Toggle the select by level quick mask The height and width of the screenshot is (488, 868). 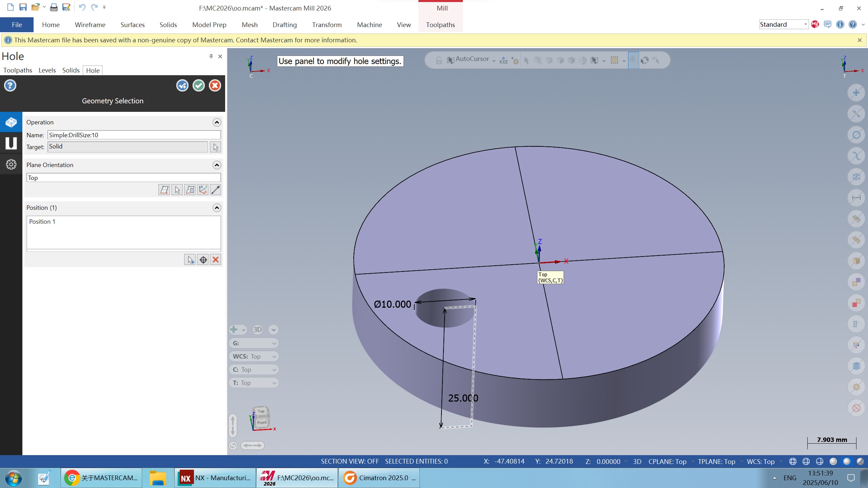tap(856, 366)
